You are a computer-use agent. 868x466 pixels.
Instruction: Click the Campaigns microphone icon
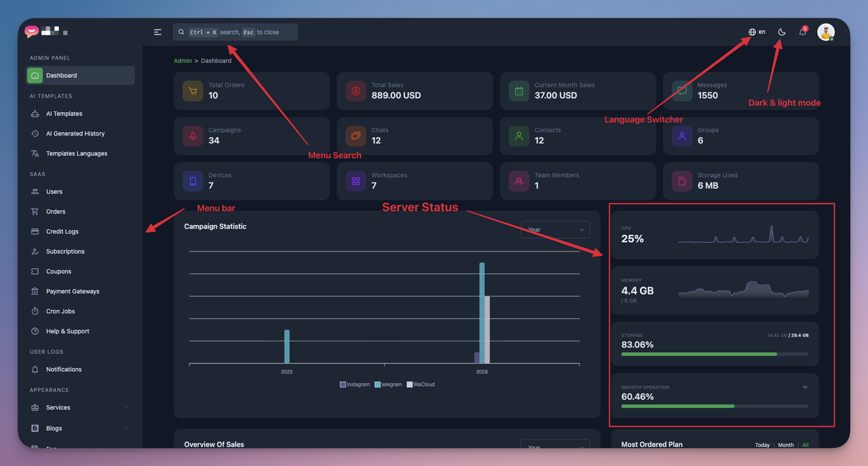(x=193, y=136)
